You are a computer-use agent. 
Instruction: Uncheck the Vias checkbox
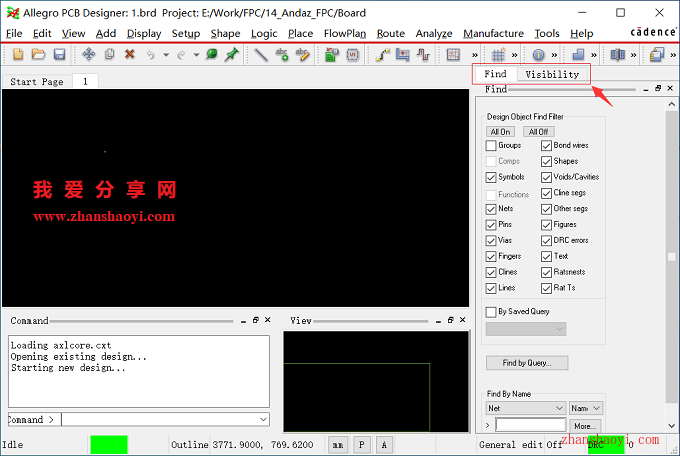click(x=491, y=240)
